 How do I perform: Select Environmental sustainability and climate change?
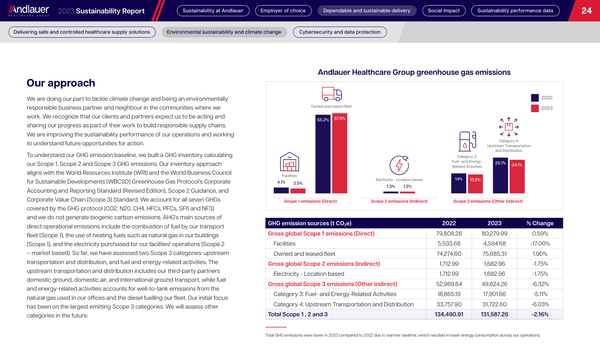click(x=224, y=32)
